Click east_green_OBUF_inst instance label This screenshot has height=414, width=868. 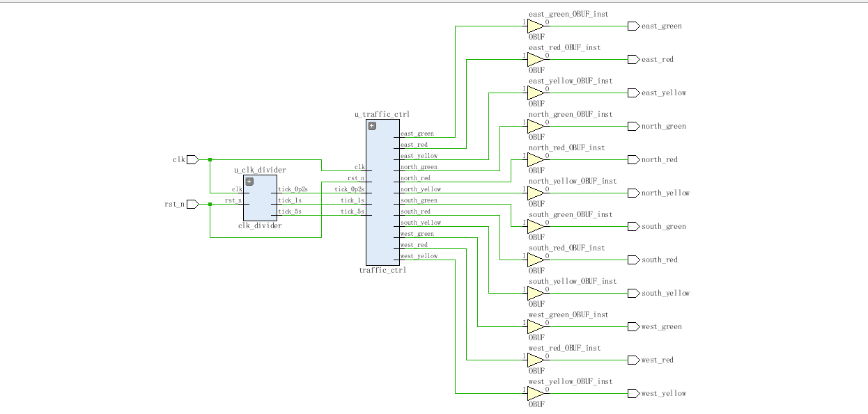point(568,14)
